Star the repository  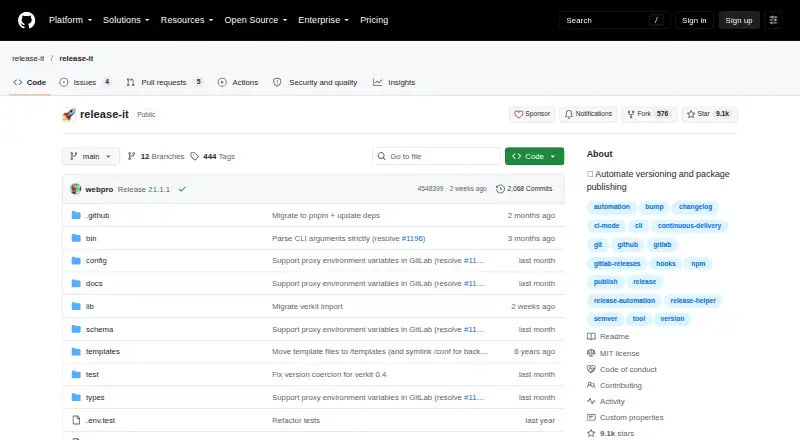pyautogui.click(x=709, y=114)
